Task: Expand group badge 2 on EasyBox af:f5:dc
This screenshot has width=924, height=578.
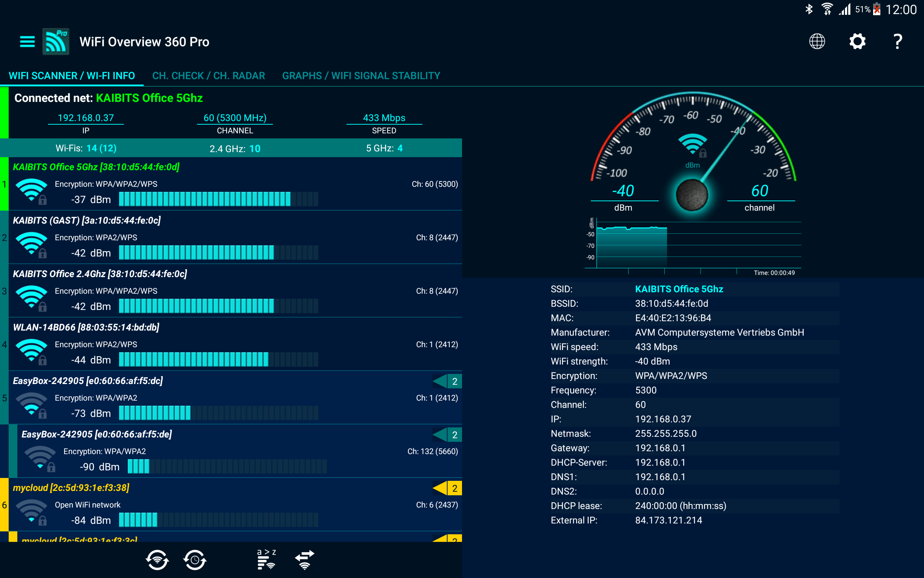Action: point(447,381)
